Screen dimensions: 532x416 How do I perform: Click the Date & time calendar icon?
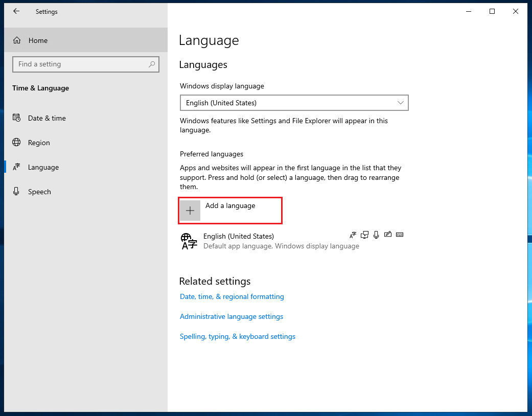[17, 118]
